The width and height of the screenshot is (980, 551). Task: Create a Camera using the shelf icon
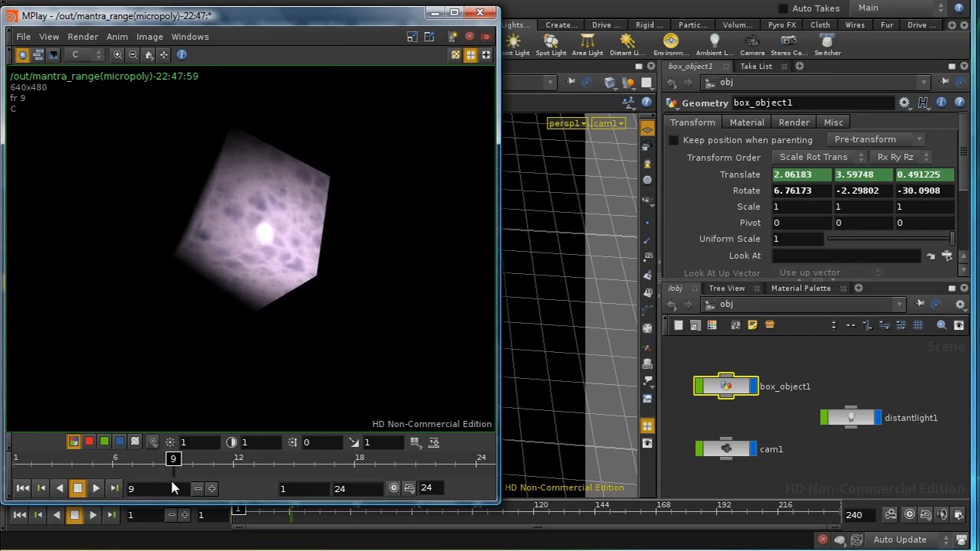coord(752,43)
